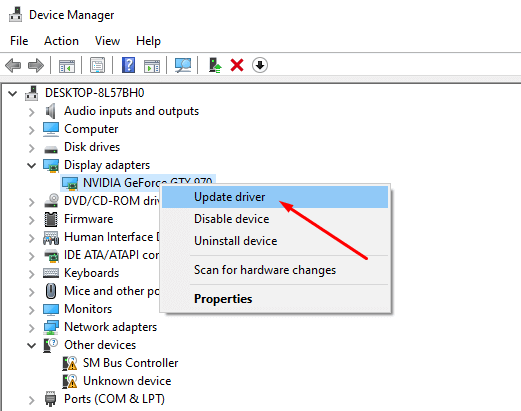Click the Forward arrow toolbar icon

(x=36, y=65)
